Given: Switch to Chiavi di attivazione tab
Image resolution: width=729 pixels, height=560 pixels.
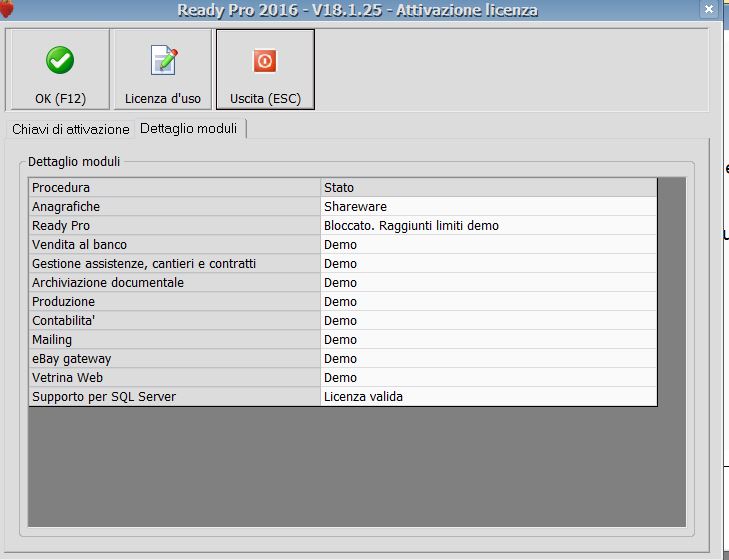Looking at the screenshot, I should click(71, 129).
